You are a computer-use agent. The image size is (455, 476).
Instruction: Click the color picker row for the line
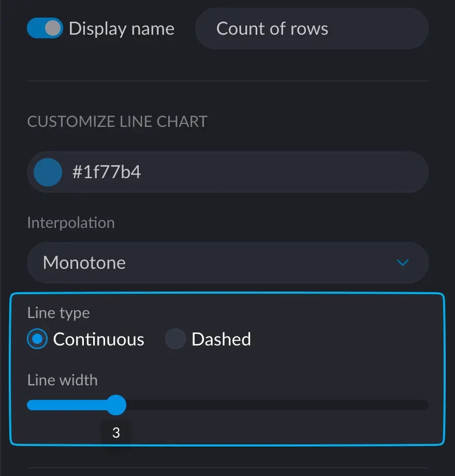[x=228, y=172]
